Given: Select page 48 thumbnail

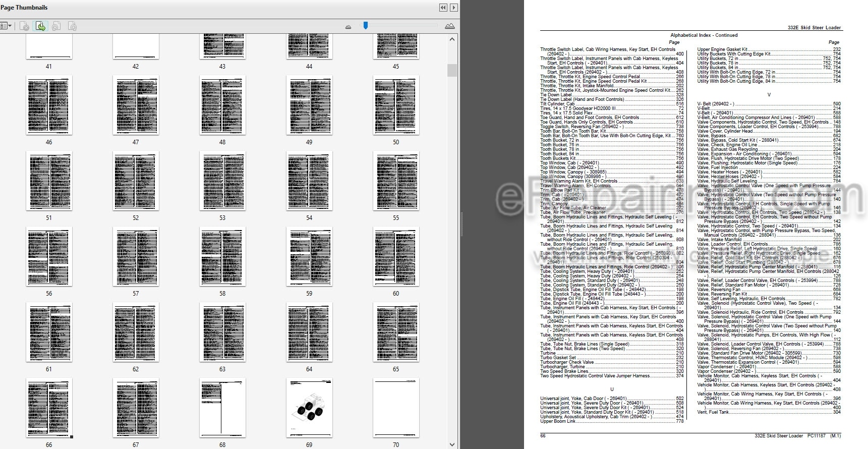Looking at the screenshot, I should [222, 105].
